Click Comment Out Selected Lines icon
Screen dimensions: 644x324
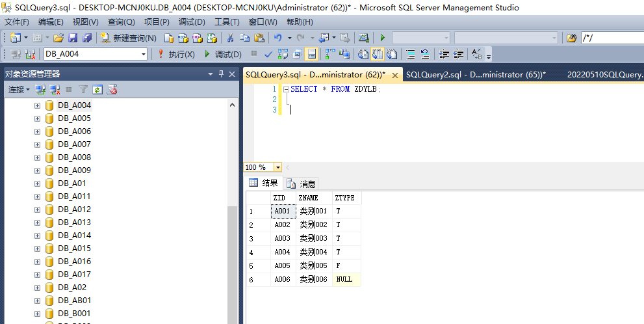point(411,54)
